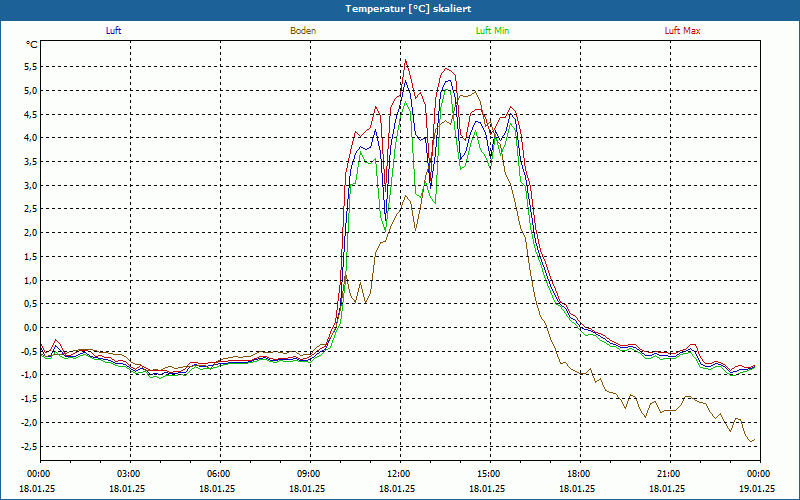
Task: Click the 2,0 y-axis value
Action: click(30, 233)
